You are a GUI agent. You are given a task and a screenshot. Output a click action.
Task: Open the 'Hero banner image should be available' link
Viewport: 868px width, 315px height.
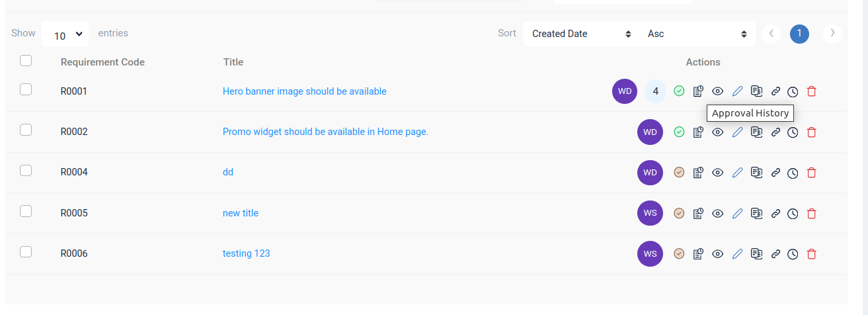(x=305, y=91)
